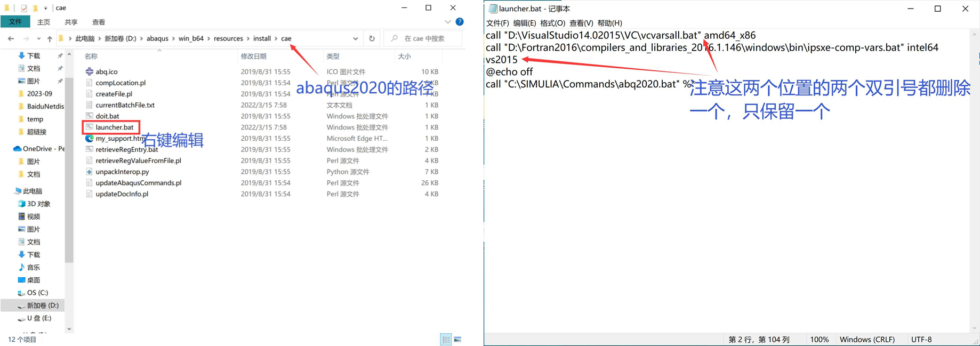Select the abq.ico file icon

[90, 71]
